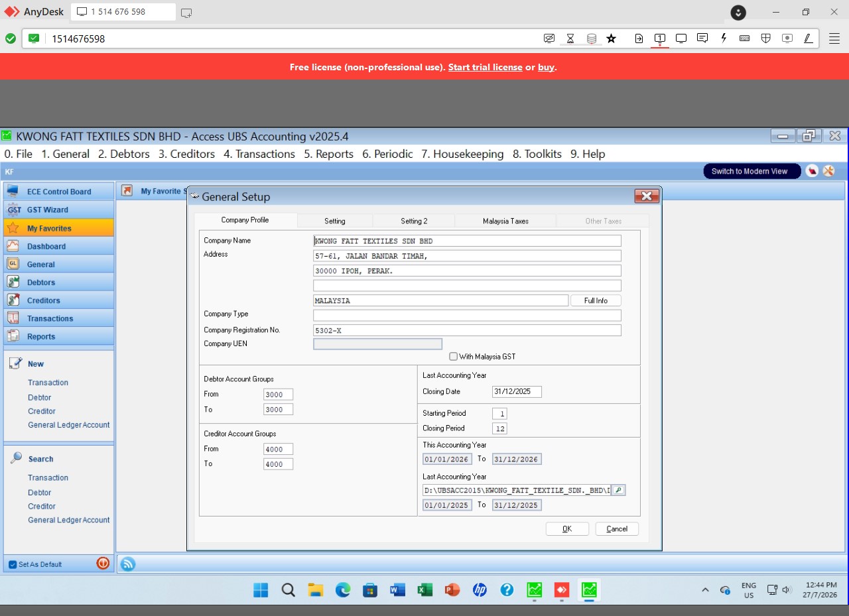Image resolution: width=849 pixels, height=616 pixels.
Task: Click the Full Info button
Action: pos(596,300)
